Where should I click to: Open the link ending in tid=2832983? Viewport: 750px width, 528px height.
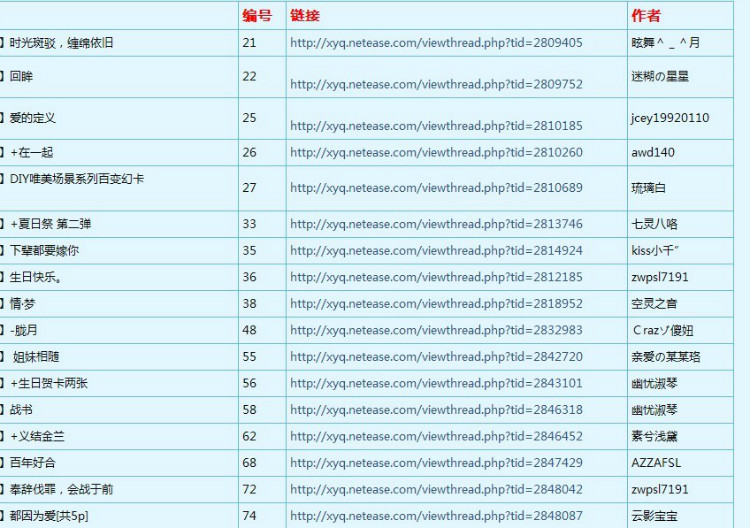pos(436,330)
